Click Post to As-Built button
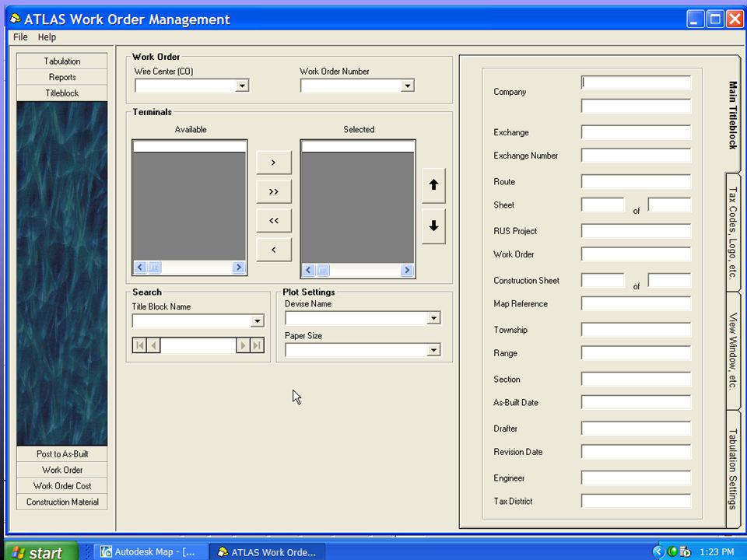Viewport: 747px width, 560px height. coord(62,453)
